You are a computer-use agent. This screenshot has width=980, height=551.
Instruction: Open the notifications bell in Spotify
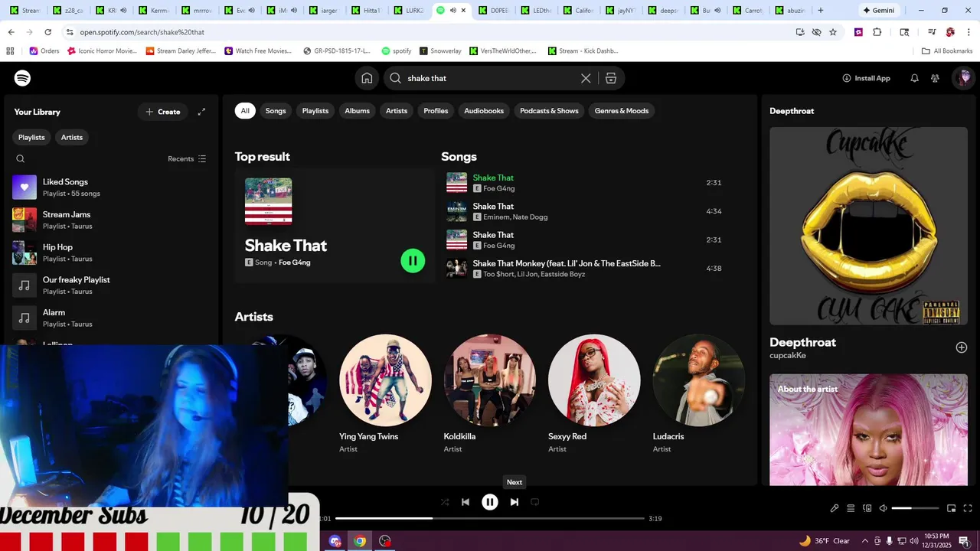914,78
